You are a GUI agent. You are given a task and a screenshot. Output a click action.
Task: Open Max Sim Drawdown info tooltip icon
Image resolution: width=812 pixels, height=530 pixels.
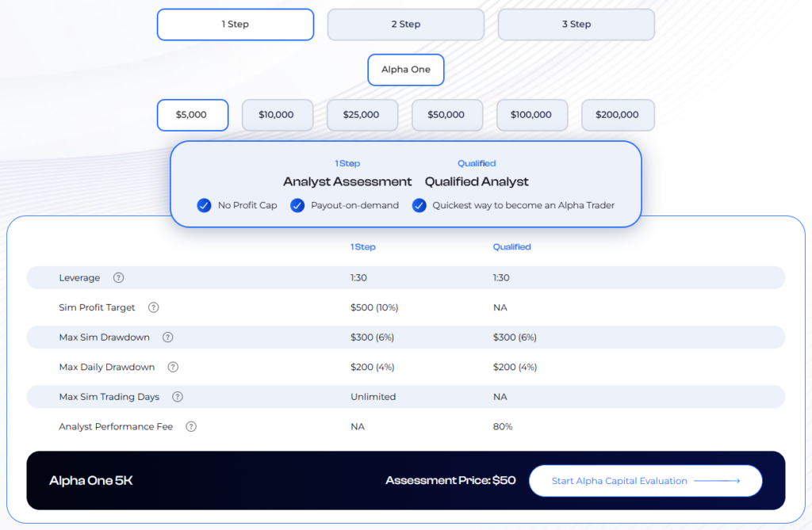(168, 337)
